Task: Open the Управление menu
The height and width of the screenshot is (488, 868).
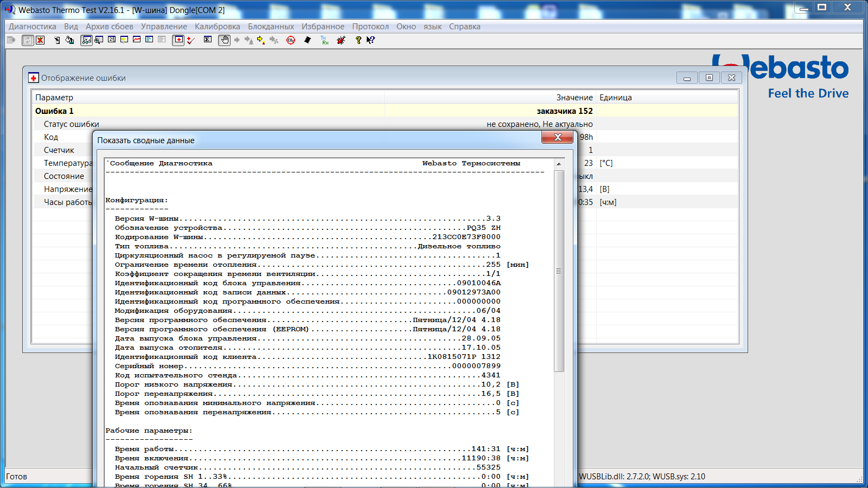Action: point(164,27)
